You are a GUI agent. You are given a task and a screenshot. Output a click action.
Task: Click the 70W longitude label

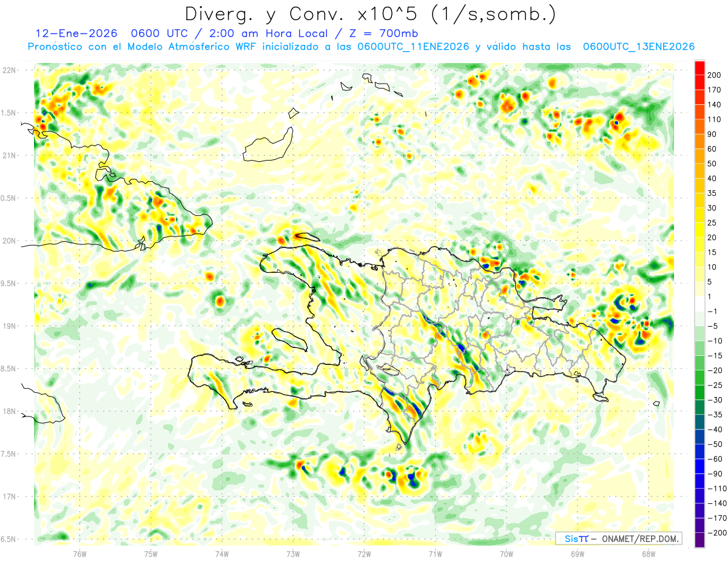(507, 553)
